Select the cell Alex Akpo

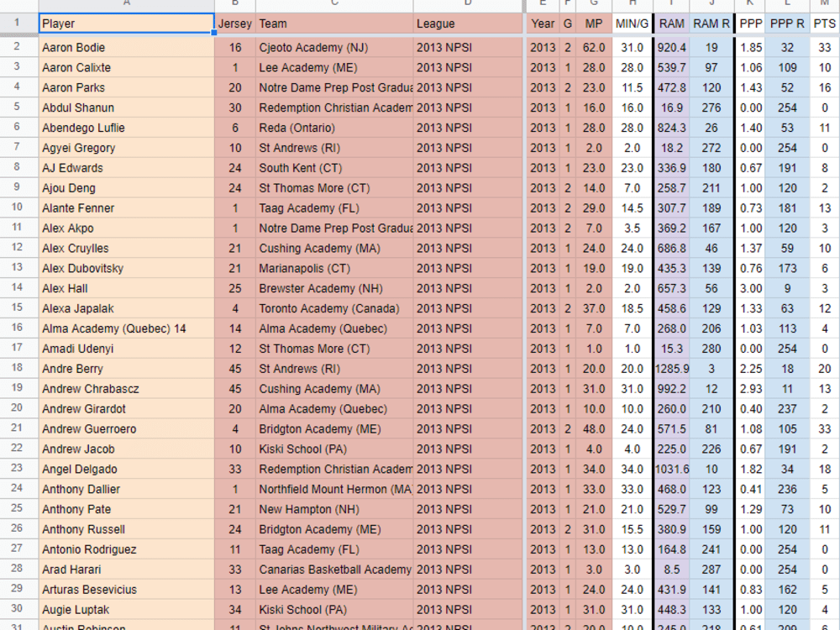[x=127, y=228]
